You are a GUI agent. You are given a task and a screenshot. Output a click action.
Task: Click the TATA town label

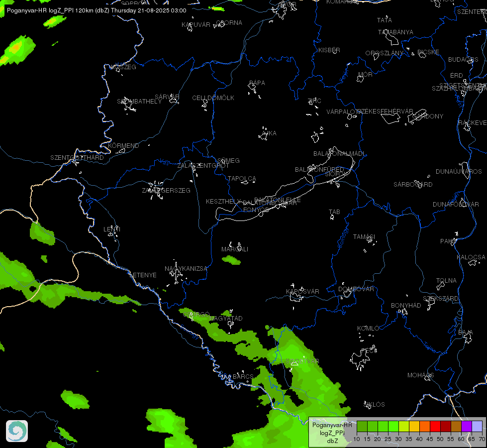click(385, 20)
